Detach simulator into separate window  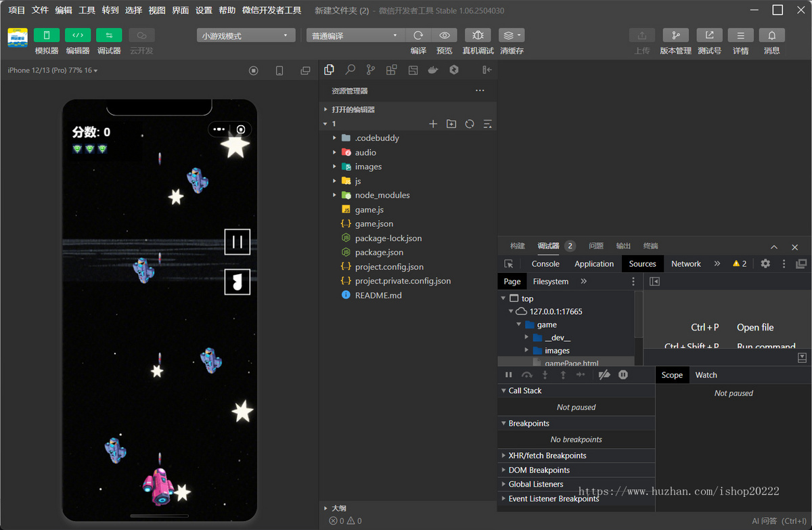305,70
